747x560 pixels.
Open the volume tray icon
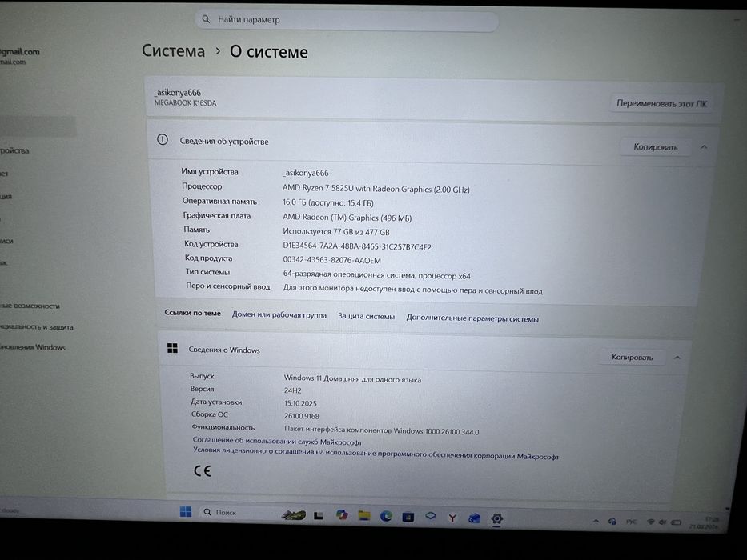click(x=663, y=522)
